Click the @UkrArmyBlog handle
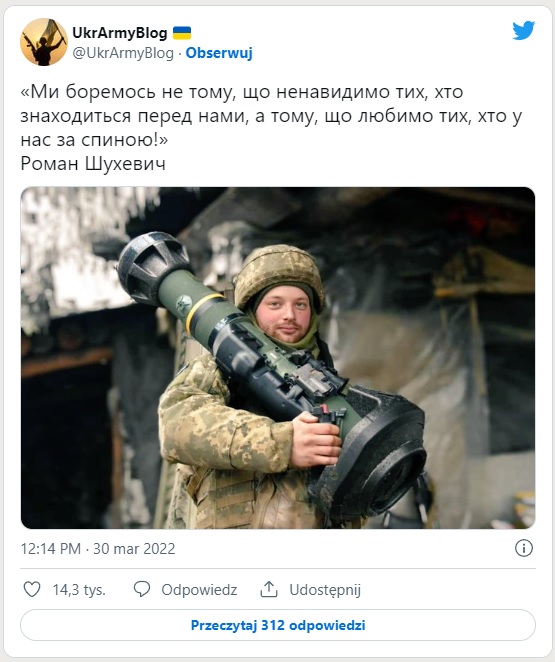555x662 pixels. pyautogui.click(x=123, y=53)
